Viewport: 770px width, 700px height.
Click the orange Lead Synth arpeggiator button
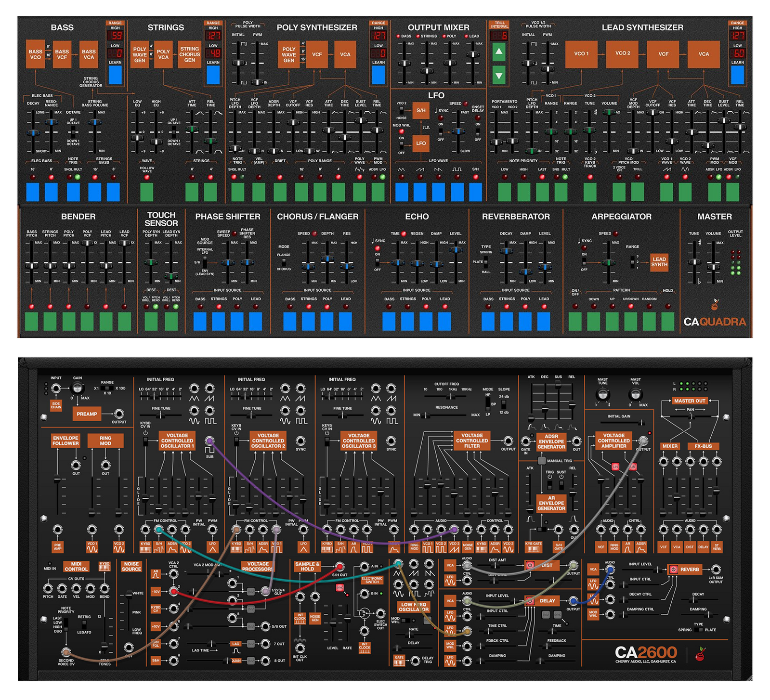click(x=659, y=262)
